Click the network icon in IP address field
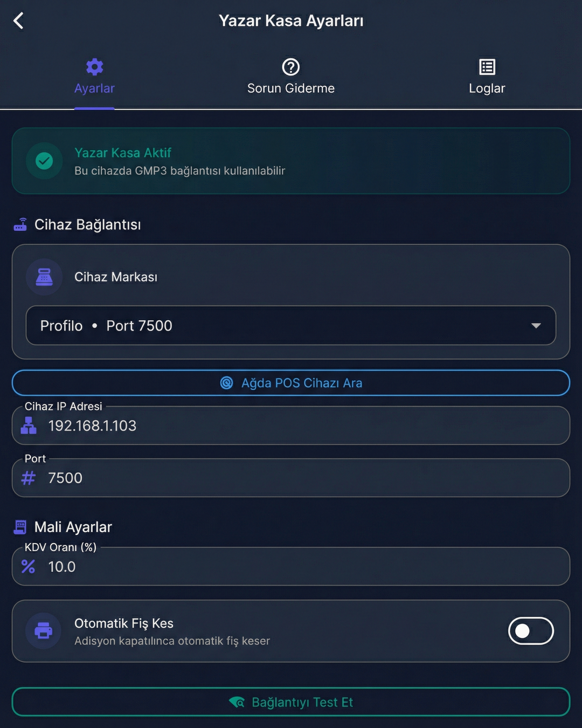582x728 pixels. [x=29, y=426]
